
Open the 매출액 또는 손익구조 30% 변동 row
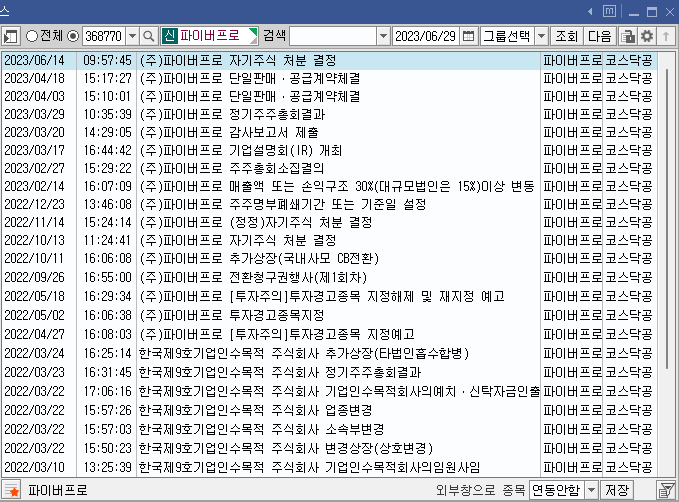click(329, 186)
